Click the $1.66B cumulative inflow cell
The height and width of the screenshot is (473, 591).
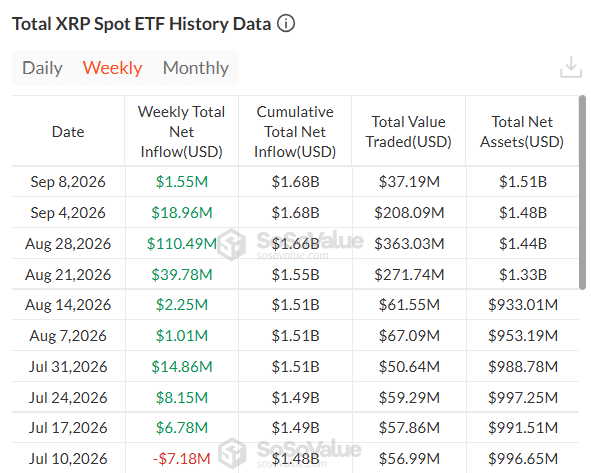tap(296, 243)
